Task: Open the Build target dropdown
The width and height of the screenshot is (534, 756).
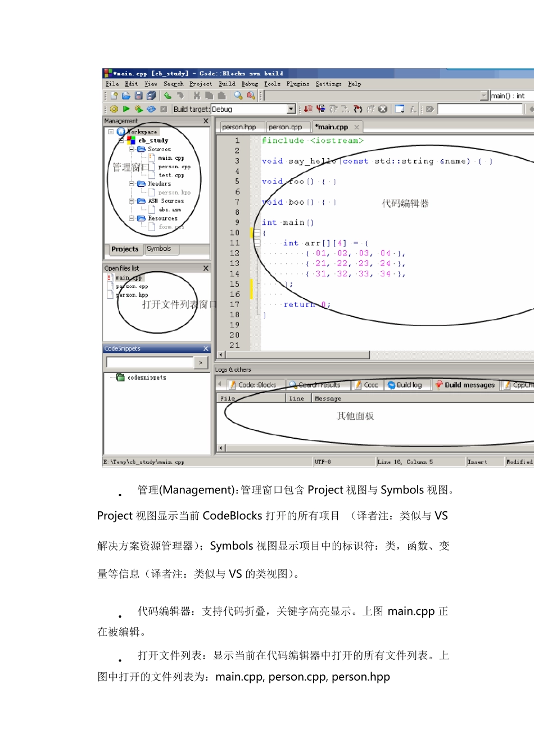Action: click(x=291, y=109)
